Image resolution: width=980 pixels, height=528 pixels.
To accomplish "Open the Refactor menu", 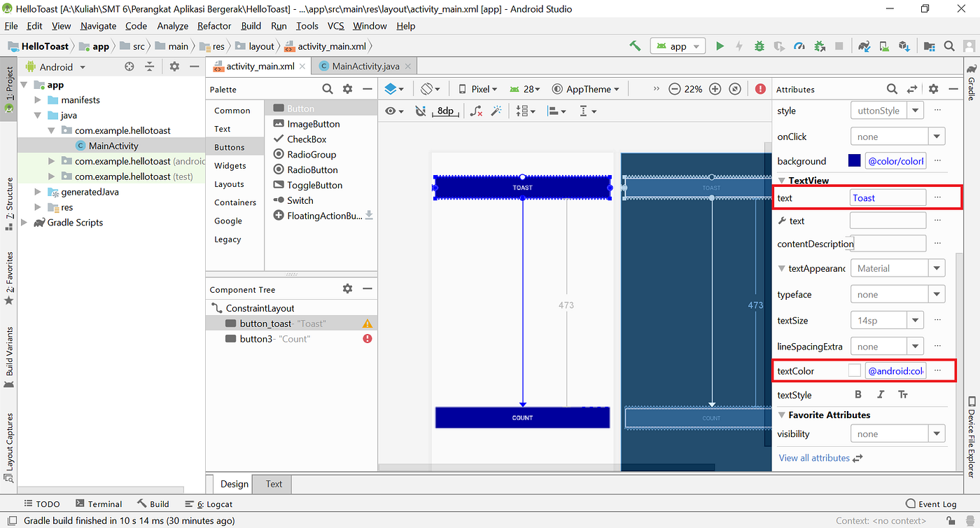I will click(x=213, y=26).
